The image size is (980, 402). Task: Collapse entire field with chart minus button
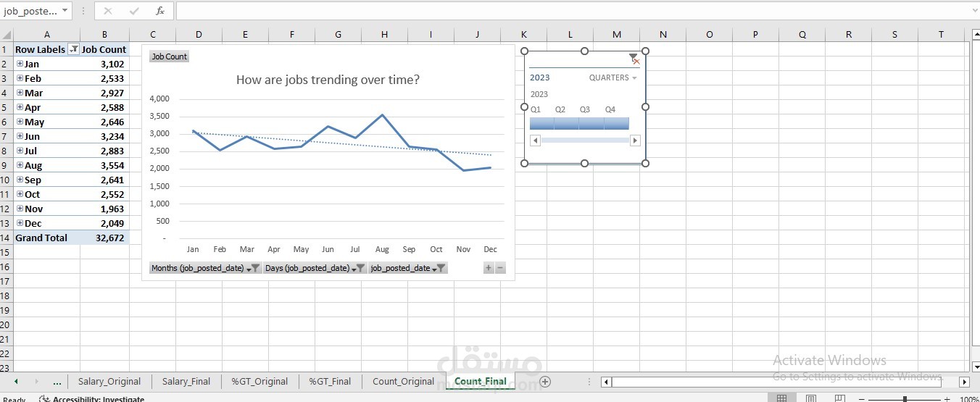tap(500, 268)
